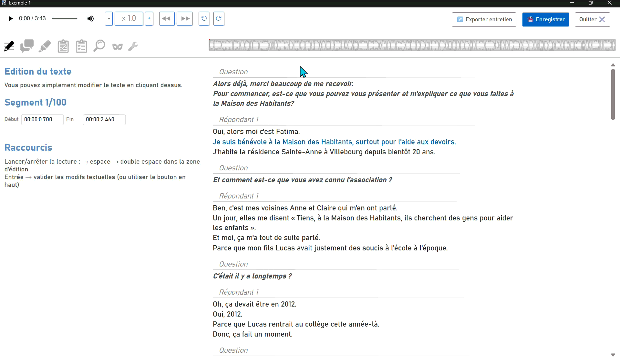This screenshot has height=364, width=620.
Task: Select the highlighter tool
Action: [x=45, y=46]
